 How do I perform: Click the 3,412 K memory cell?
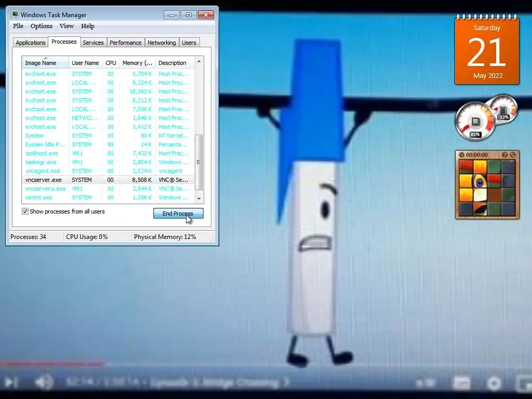click(x=142, y=127)
